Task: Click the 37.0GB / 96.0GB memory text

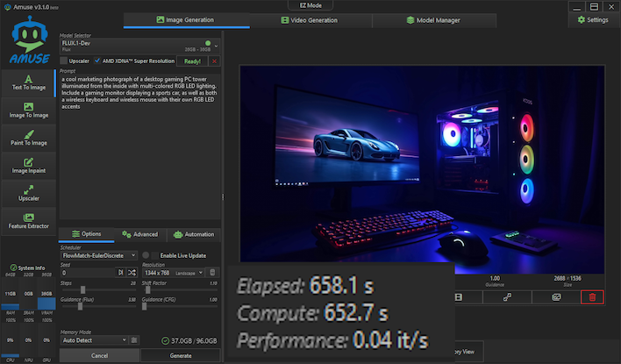Action: [194, 340]
